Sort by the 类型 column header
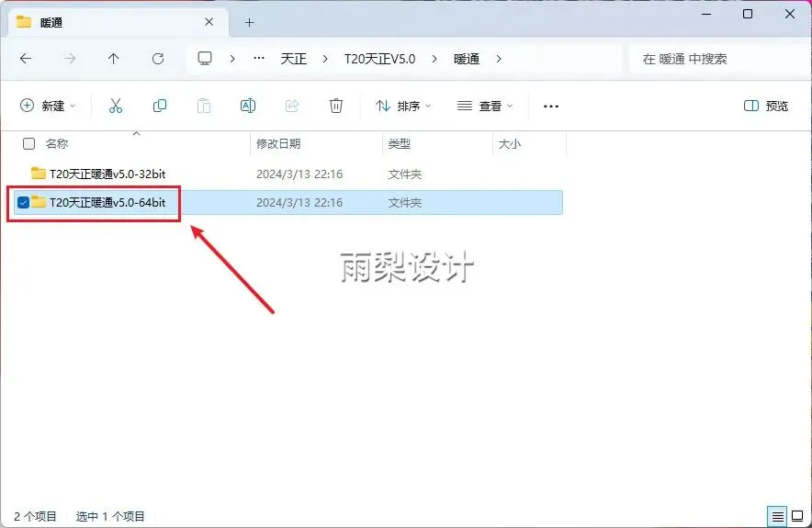Screen dimensions: 812x528 (400, 143)
